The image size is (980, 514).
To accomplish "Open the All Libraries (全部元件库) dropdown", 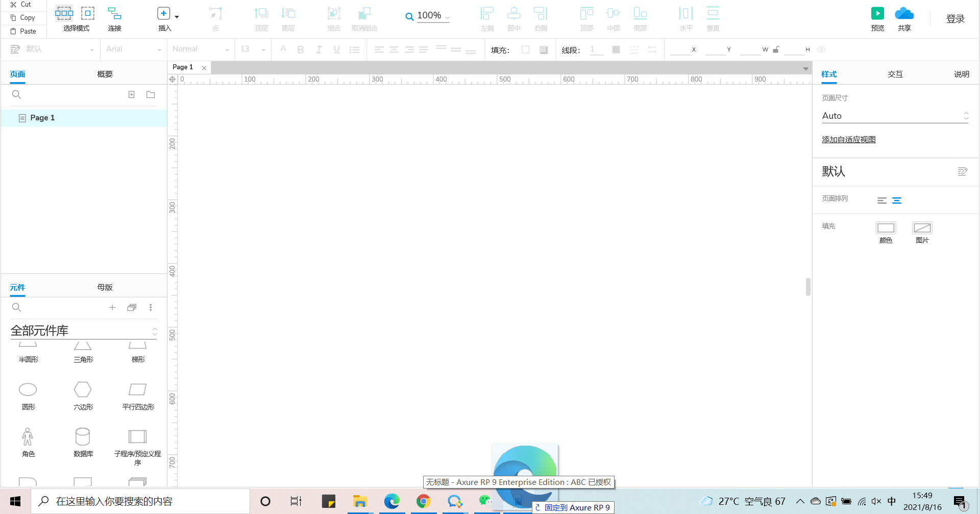I will click(x=84, y=331).
